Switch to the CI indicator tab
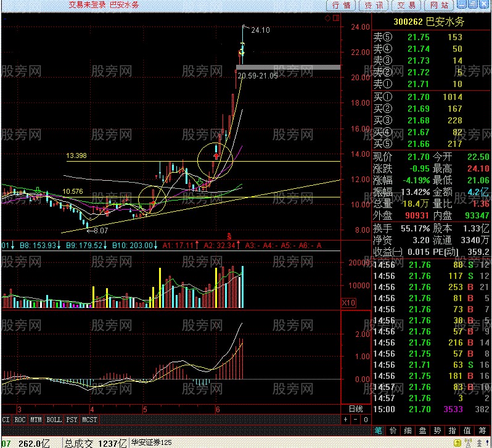The image size is (492, 448). 6,420
